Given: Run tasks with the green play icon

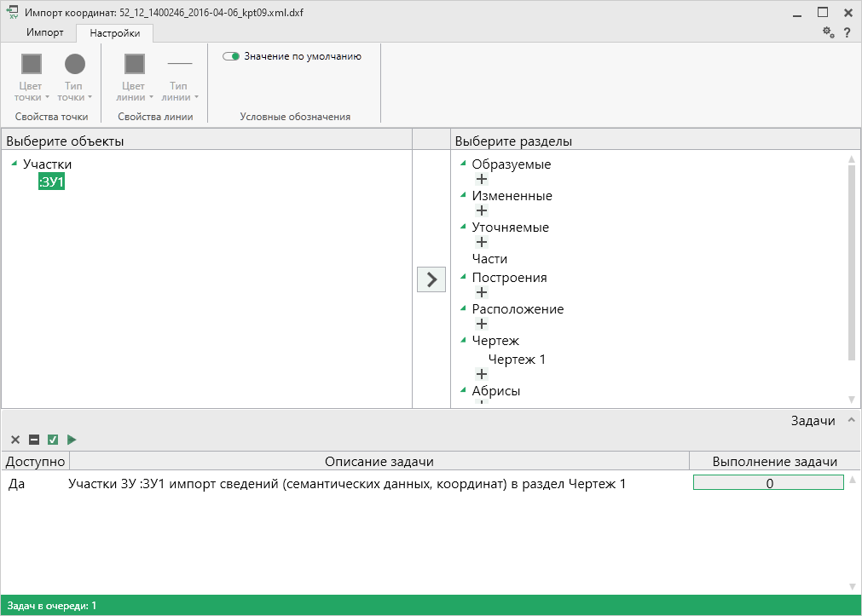Looking at the screenshot, I should pos(72,440).
